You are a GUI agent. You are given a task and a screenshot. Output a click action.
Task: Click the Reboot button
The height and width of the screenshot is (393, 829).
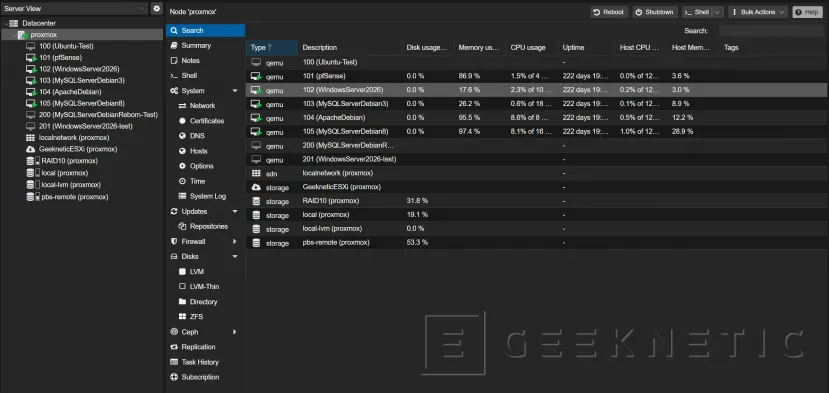point(609,12)
